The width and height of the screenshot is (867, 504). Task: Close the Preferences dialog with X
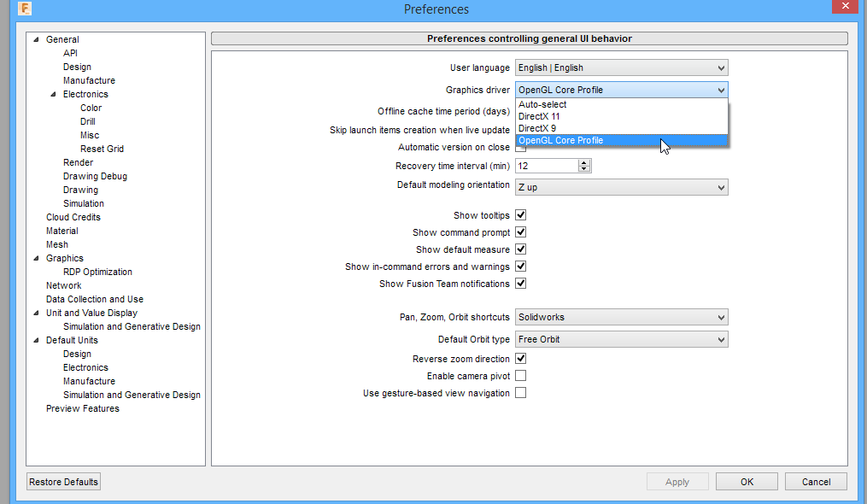[x=845, y=6]
